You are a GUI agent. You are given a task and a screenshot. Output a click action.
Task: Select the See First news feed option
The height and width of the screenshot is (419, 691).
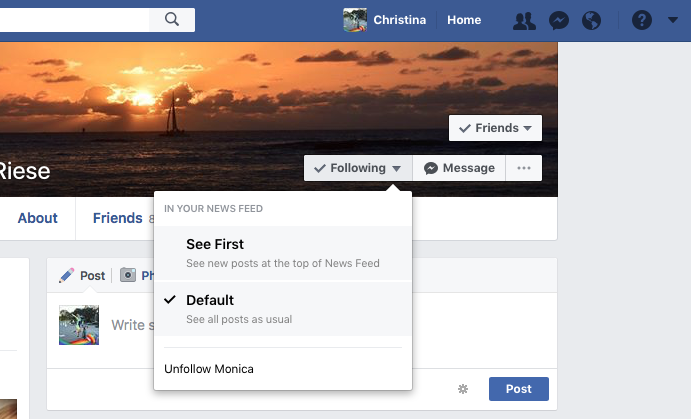[x=282, y=253]
